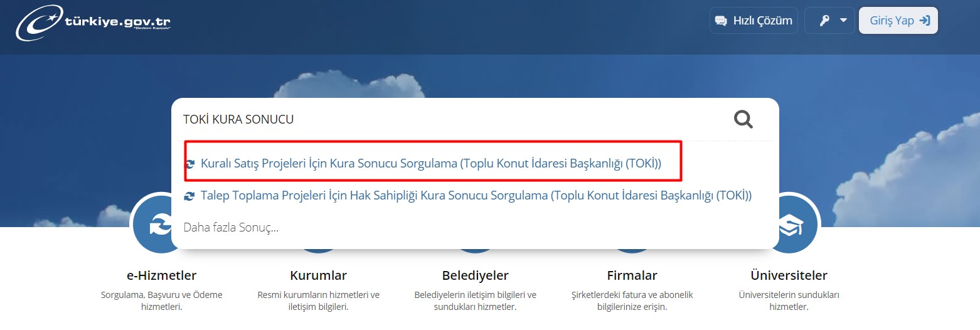Open Talep Toplama Projeleri Hak Sahipliği result
Viewport: 980px width, 330px height.
[x=476, y=196]
